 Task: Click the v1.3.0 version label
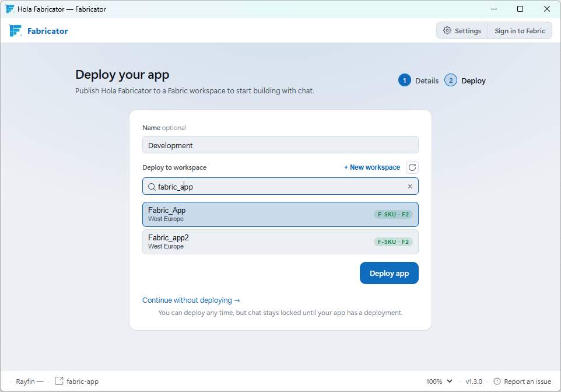474,381
